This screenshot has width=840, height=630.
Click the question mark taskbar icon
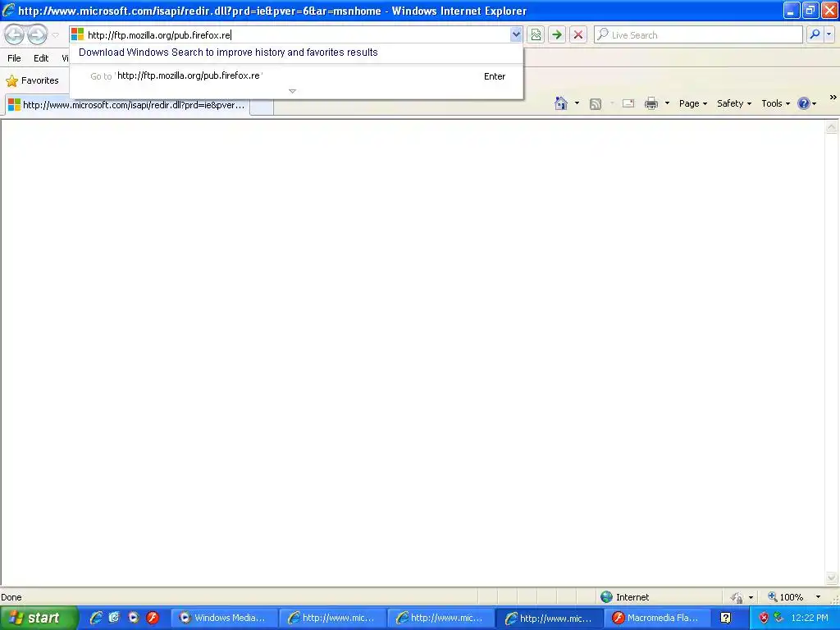pos(726,618)
